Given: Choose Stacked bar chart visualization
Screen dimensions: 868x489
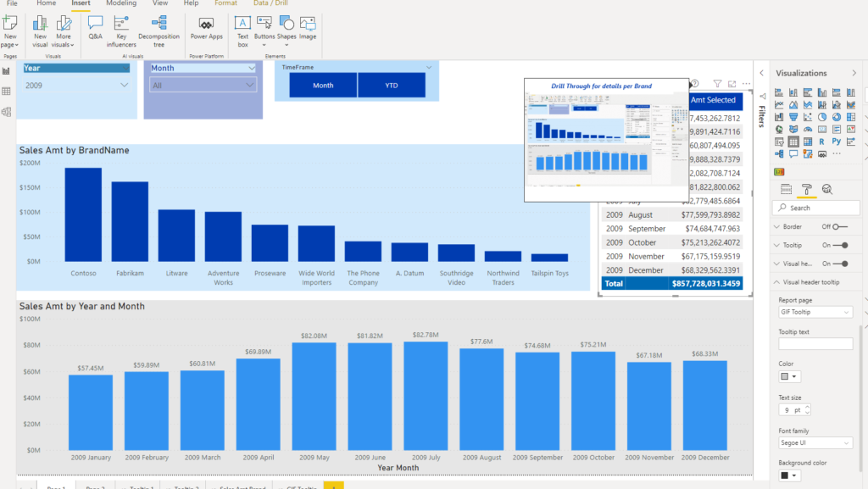Looking at the screenshot, I should click(x=779, y=92).
